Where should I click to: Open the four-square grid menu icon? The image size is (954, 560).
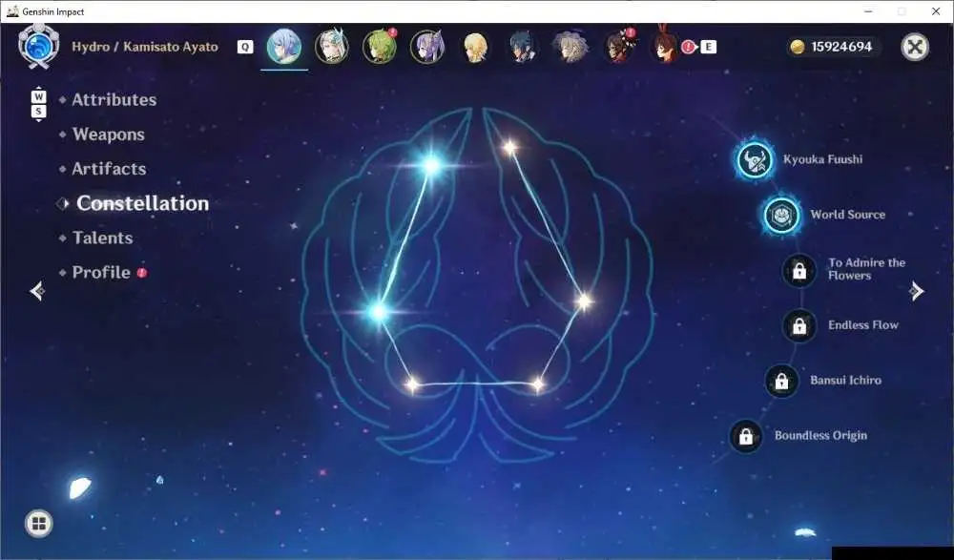click(x=39, y=524)
